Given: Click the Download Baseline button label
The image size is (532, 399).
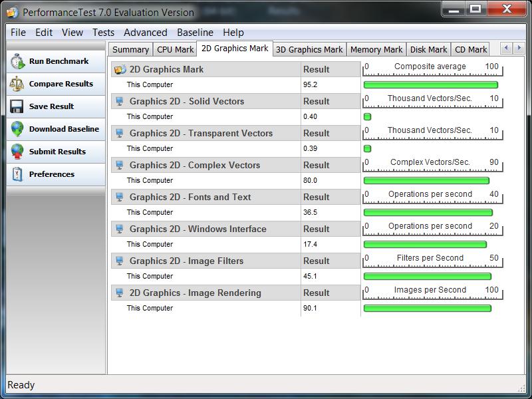Looking at the screenshot, I should (x=64, y=129).
